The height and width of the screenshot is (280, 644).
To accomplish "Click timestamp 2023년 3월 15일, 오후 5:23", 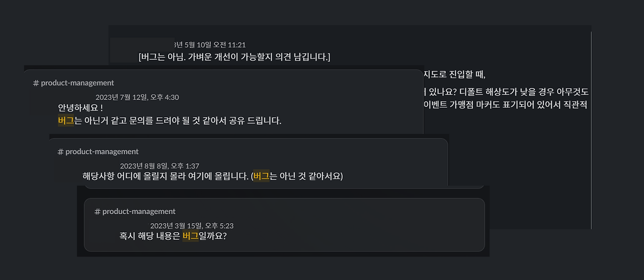I will 192,226.
